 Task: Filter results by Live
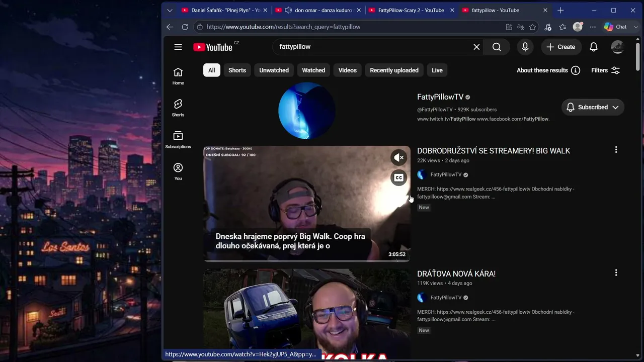tap(437, 70)
